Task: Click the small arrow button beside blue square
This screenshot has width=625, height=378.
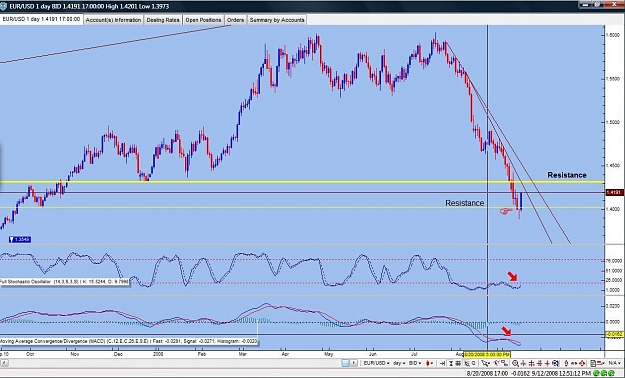Action: pos(354,363)
